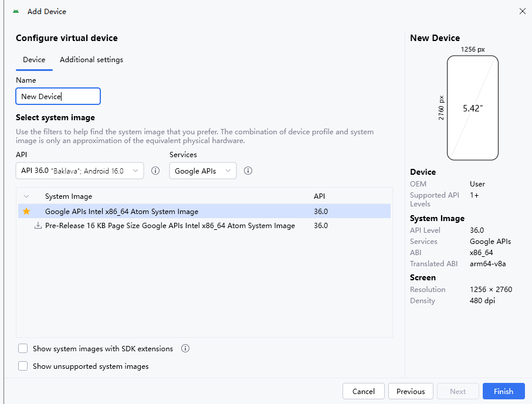Select Google APIs Intel x86_64 Atom System Image
Screen dimensions: 532x404
pyautogui.click(x=204, y=211)
